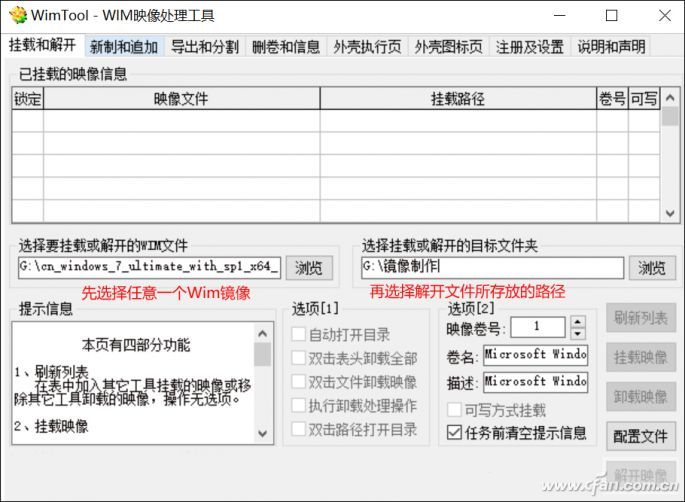The image size is (685, 502).
Task: Open the 导出和分割 tab
Action: tap(205, 46)
